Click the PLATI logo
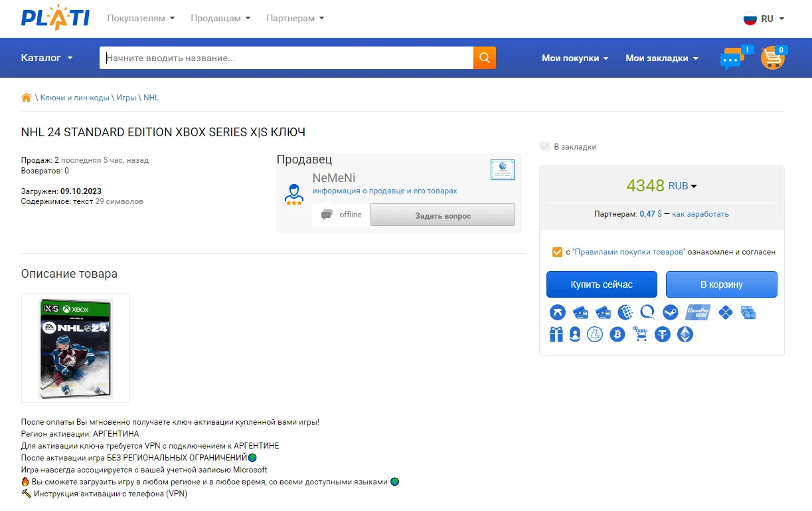The width and height of the screenshot is (812, 511). 55,18
